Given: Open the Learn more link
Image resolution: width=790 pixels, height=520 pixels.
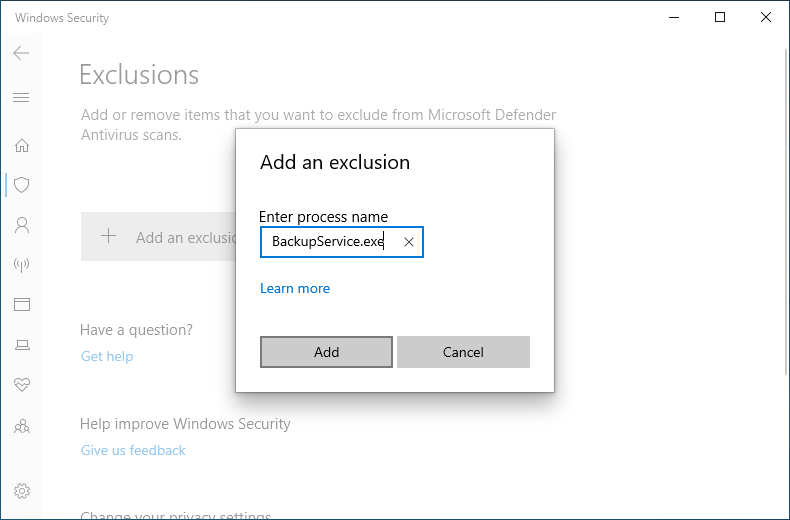Looking at the screenshot, I should click(x=295, y=288).
